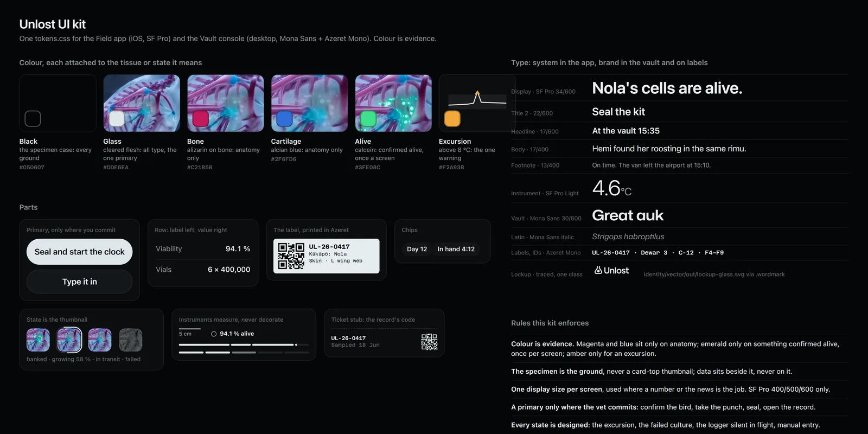Click the Viability 94.1 % row
Image resolution: width=868 pixels, height=434 pixels.
[x=203, y=249]
